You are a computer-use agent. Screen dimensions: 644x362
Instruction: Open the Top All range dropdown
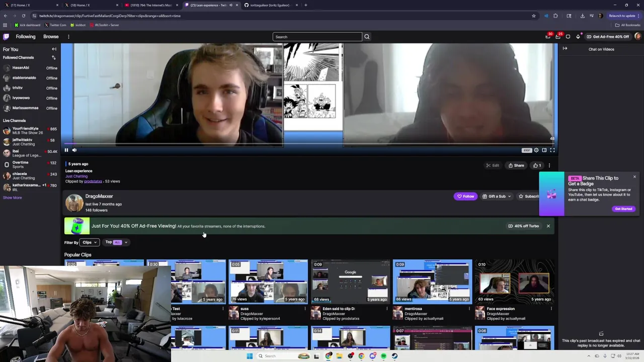coord(116,242)
